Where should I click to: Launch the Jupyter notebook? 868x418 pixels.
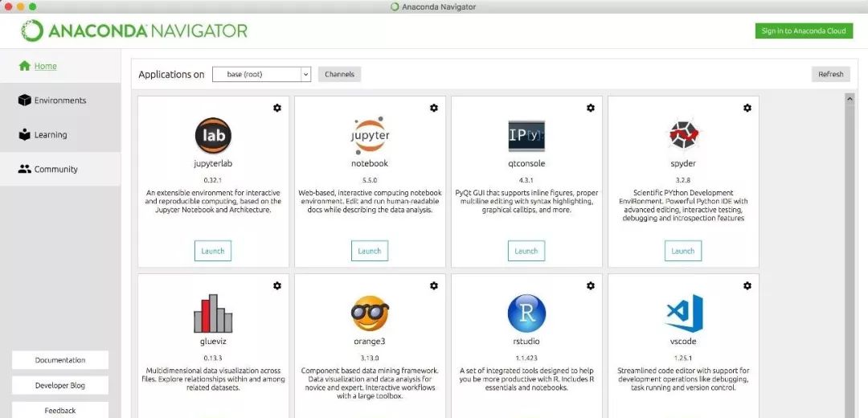pyautogui.click(x=369, y=251)
